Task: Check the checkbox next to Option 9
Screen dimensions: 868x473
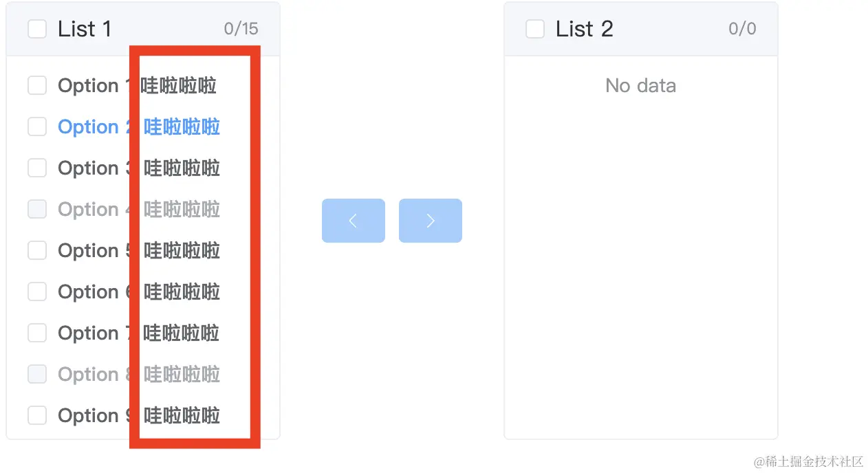Action: coord(37,415)
